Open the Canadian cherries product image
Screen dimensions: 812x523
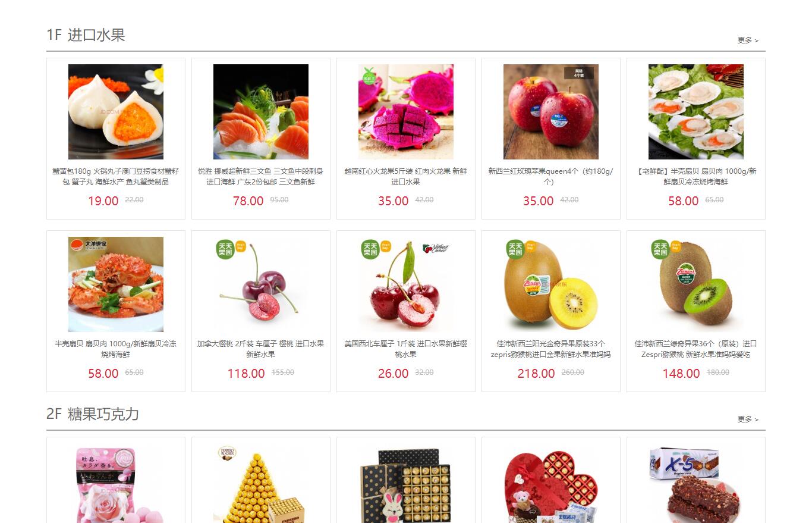[261, 284]
